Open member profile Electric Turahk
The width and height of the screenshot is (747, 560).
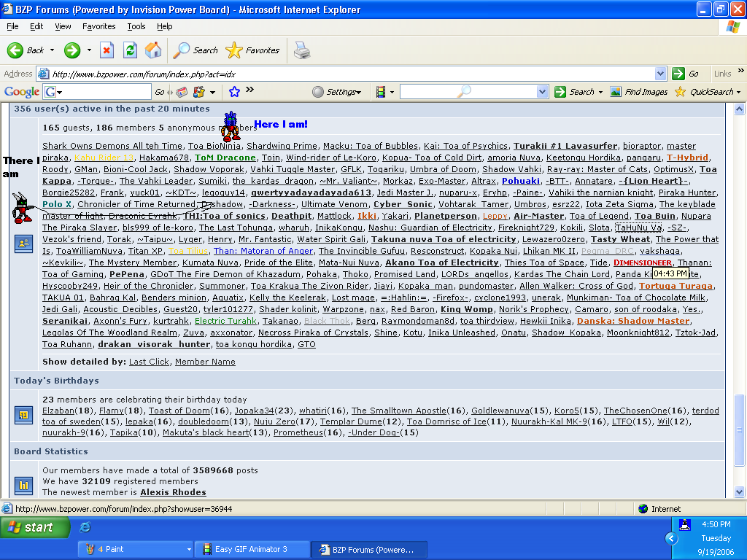(225, 321)
